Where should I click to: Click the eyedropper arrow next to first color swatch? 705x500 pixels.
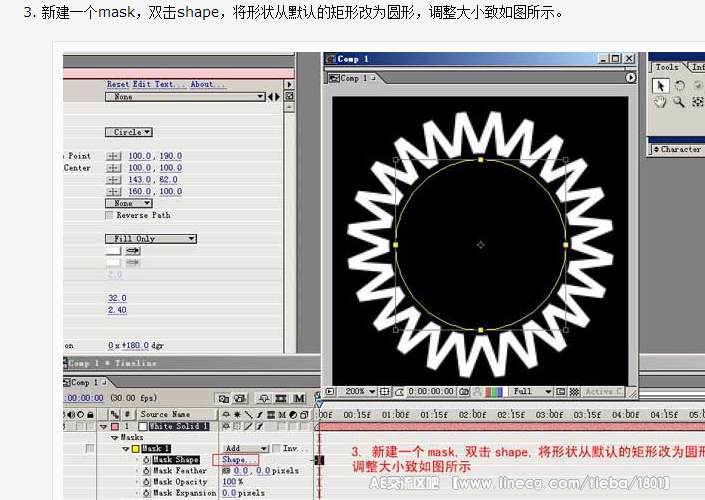133,251
